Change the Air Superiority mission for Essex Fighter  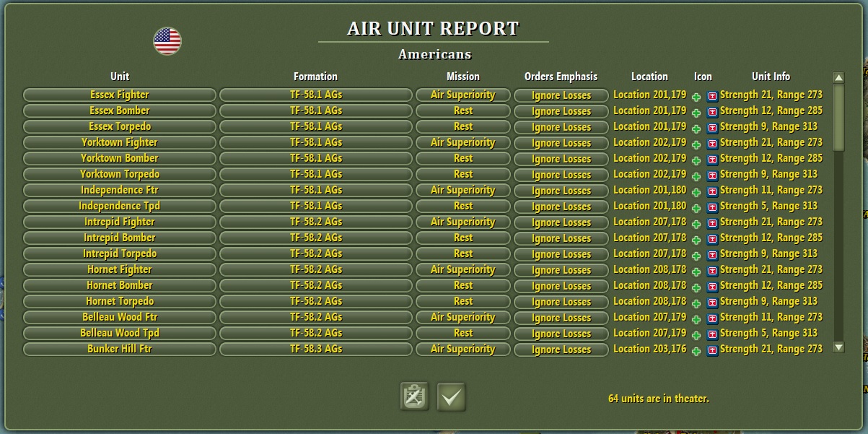[x=463, y=95]
